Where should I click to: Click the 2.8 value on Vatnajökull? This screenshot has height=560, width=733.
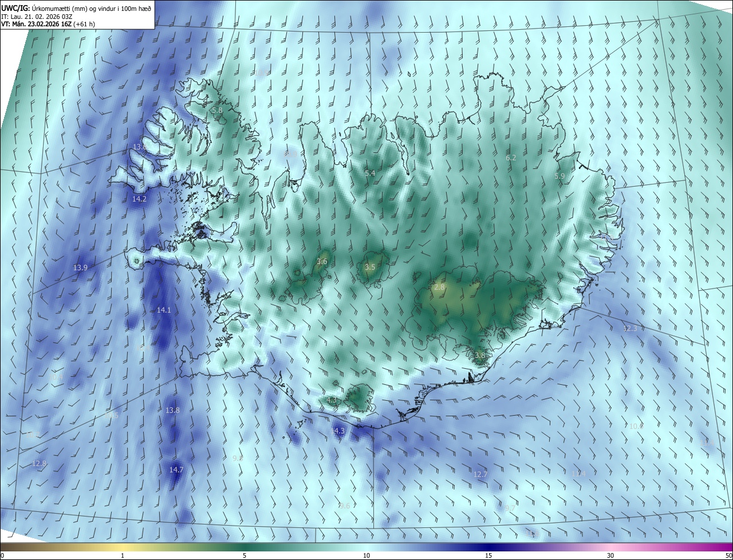coord(439,287)
